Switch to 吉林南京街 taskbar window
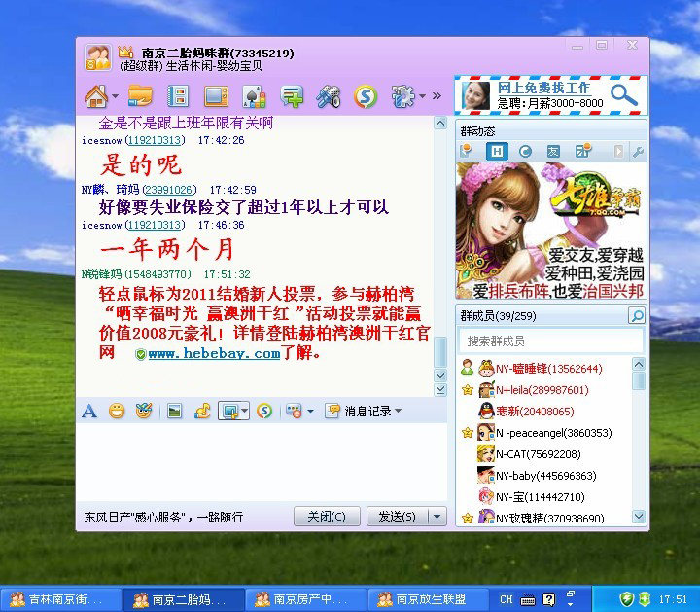Image resolution: width=700 pixels, height=612 pixels. [61, 599]
